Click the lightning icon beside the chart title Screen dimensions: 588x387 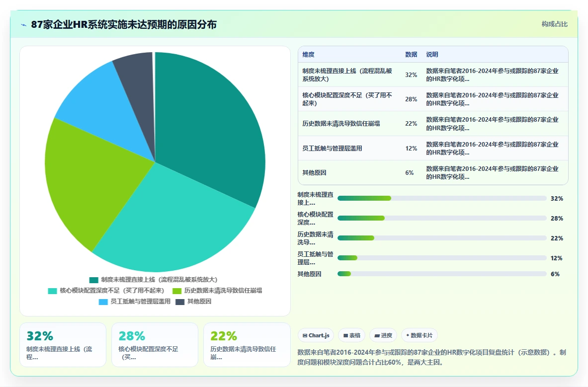point(24,25)
